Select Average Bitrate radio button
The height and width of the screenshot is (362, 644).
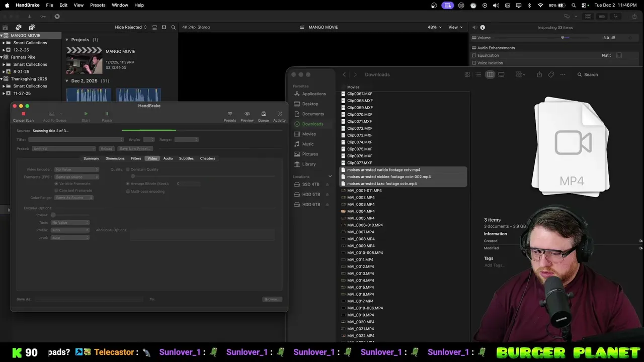(128, 184)
